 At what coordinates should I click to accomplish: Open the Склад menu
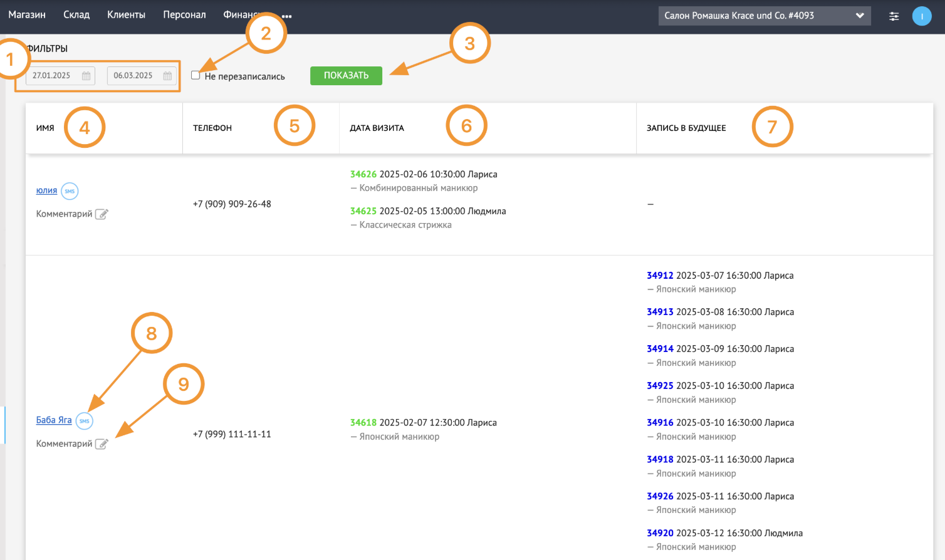(x=76, y=14)
